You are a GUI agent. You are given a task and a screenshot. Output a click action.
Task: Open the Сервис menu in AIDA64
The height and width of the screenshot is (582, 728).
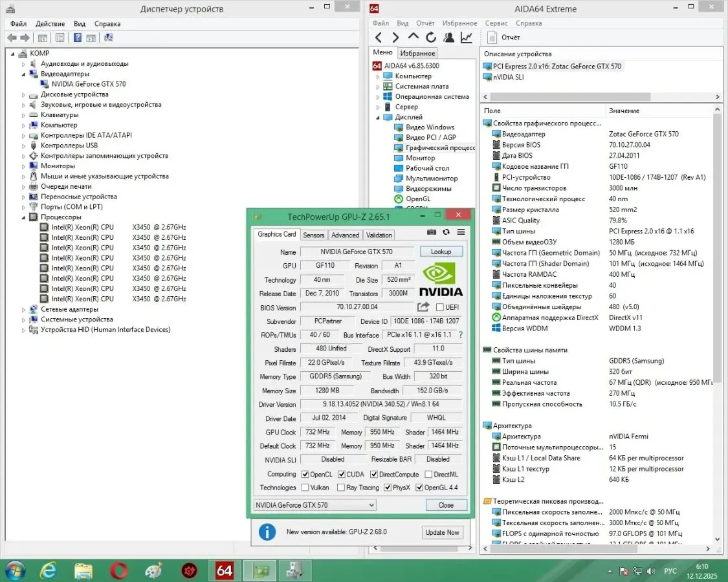(496, 23)
